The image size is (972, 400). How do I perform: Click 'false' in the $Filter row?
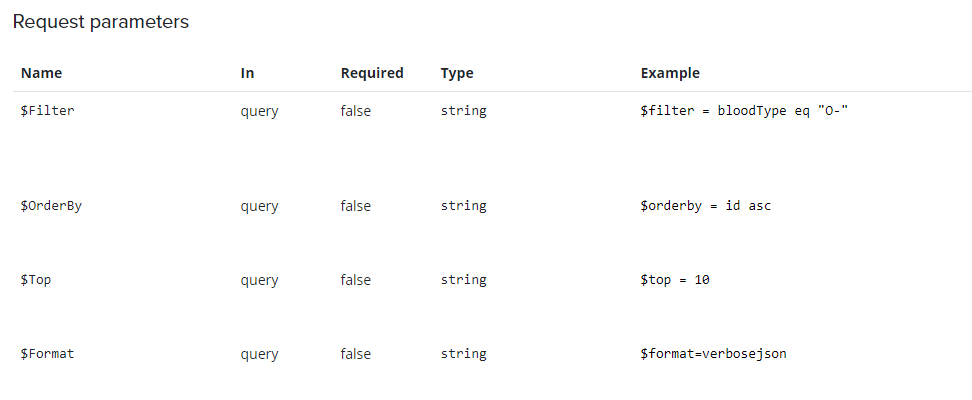[355, 111]
